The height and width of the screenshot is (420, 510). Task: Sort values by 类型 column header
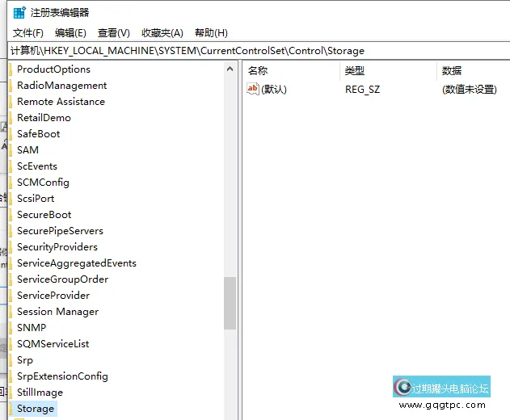pyautogui.click(x=355, y=71)
